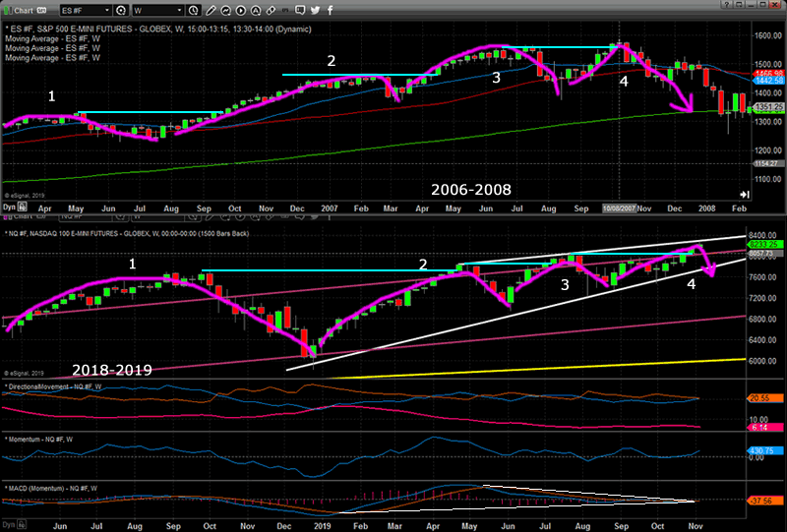Toggle the Dyn button under the S&P chart
787x532 pixels.
(x=10, y=209)
